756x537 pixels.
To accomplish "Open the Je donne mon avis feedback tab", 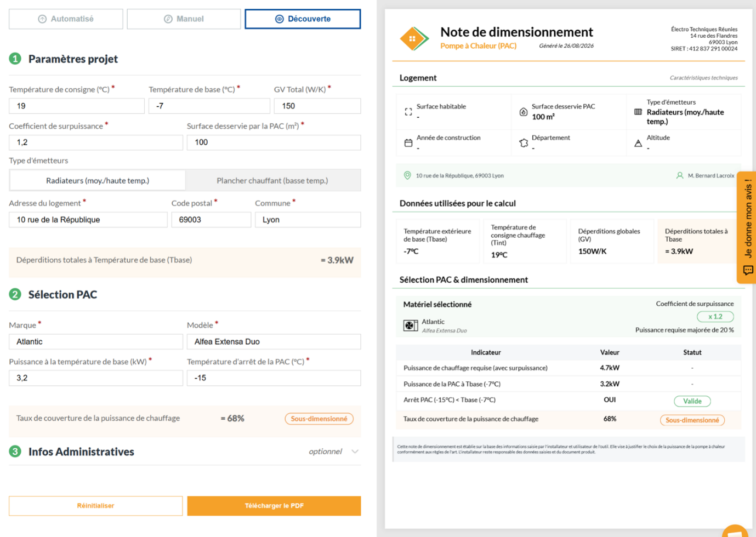I will (x=747, y=227).
